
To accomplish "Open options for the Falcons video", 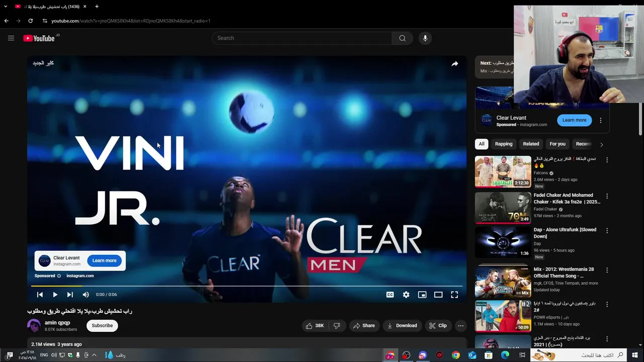I will [x=607, y=160].
